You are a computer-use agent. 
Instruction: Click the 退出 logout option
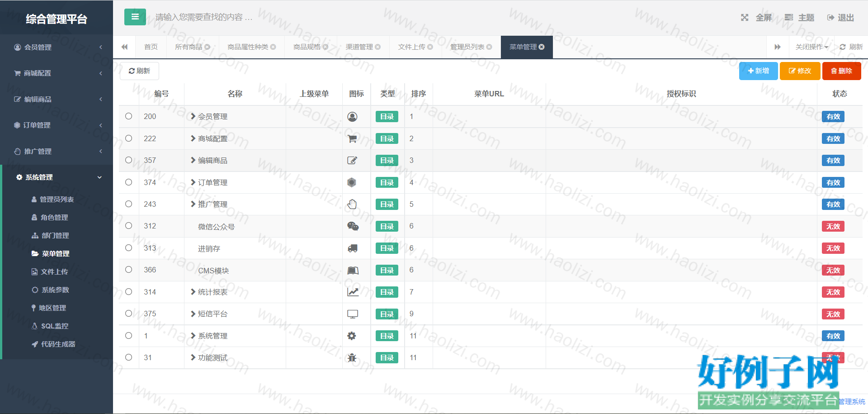click(x=840, y=18)
